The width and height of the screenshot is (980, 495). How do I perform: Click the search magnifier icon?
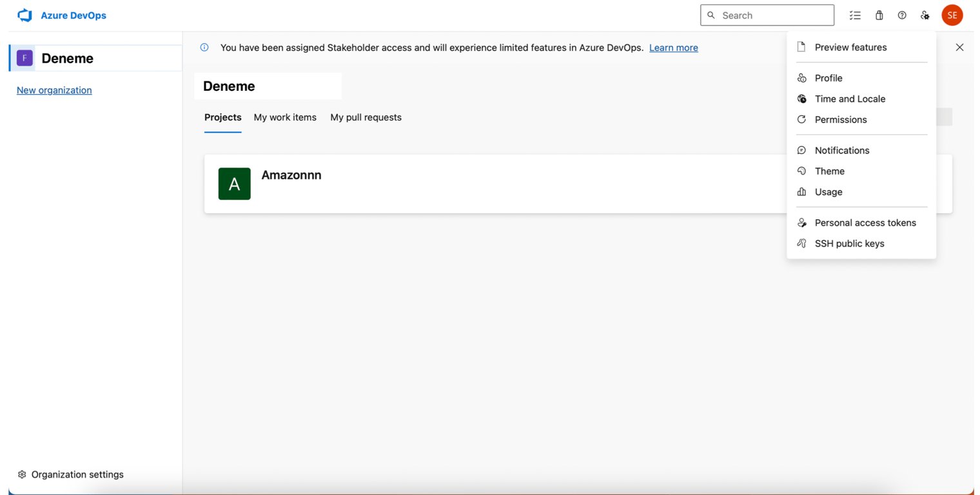pos(711,15)
